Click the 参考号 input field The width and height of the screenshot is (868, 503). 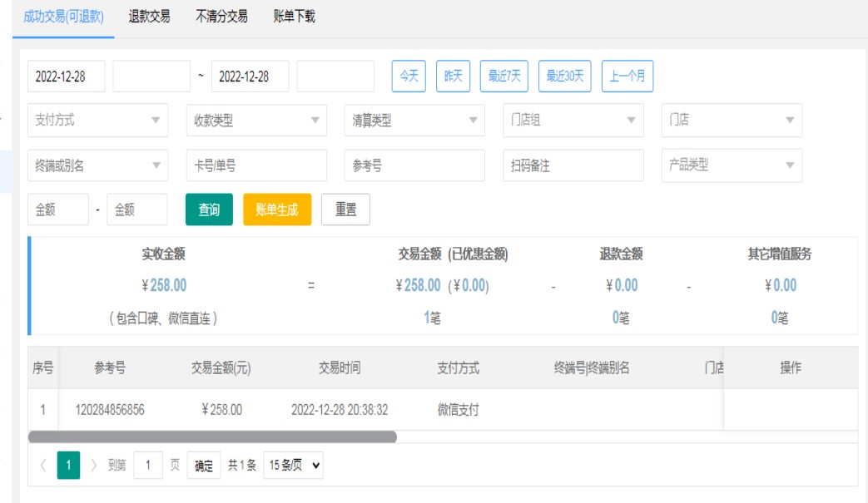(414, 165)
